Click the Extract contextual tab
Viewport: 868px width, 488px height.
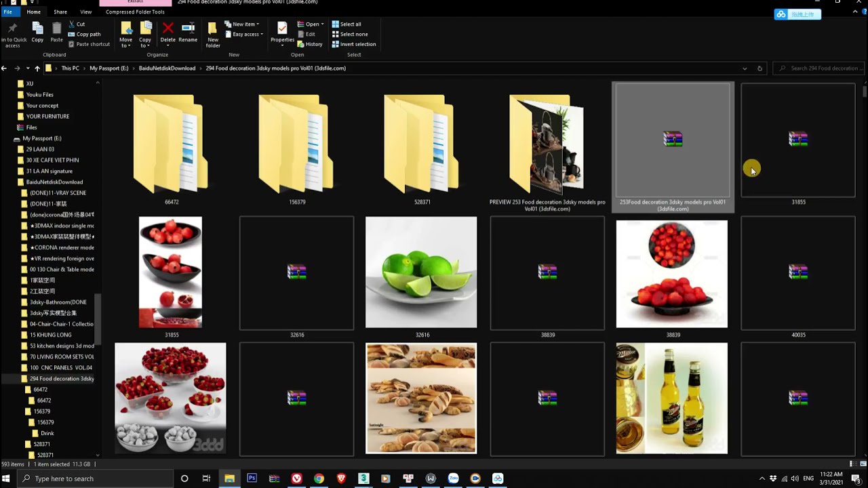(135, 3)
